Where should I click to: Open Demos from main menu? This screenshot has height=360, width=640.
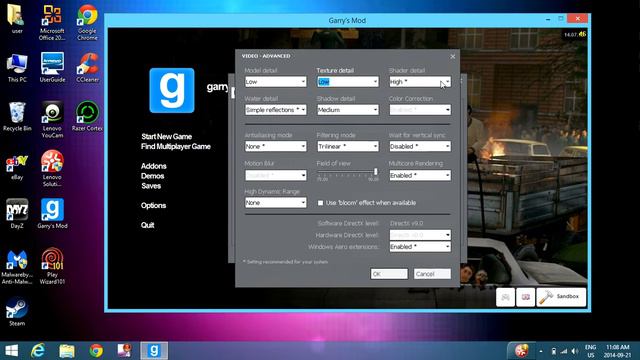(152, 176)
